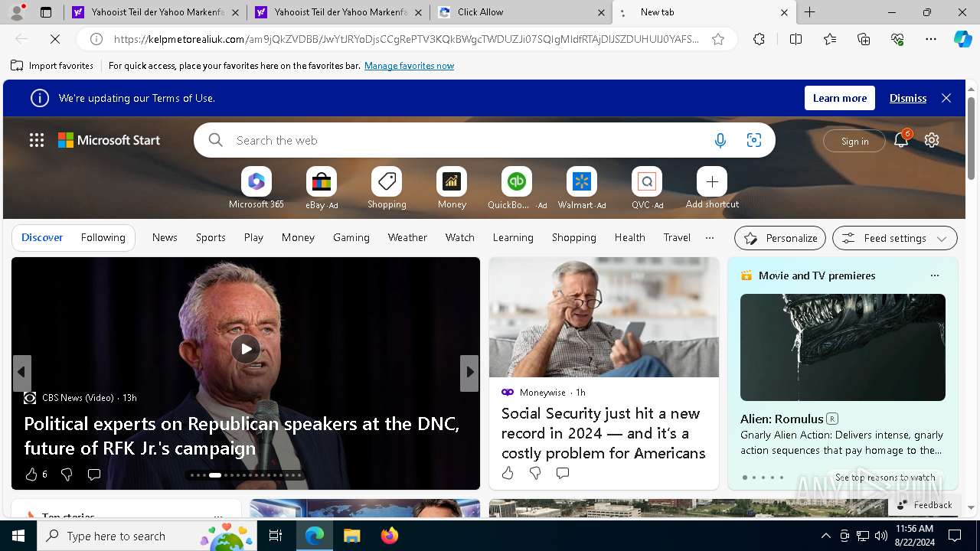Select the Sports category tab
The image size is (980, 551).
(x=211, y=238)
